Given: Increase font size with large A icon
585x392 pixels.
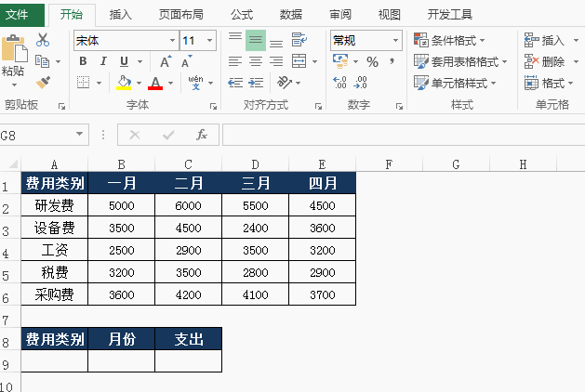Looking at the screenshot, I should 166,61.
